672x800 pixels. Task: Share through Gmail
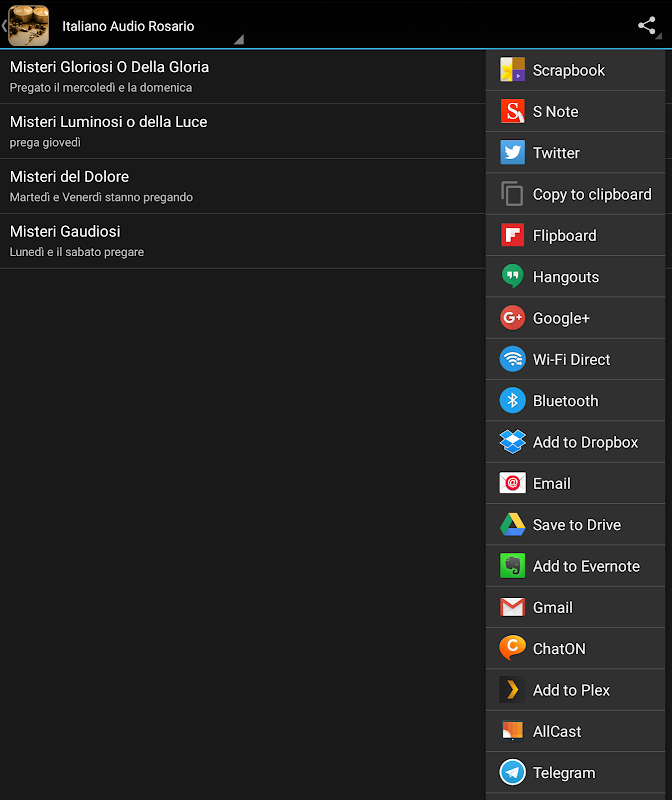pyautogui.click(x=552, y=608)
